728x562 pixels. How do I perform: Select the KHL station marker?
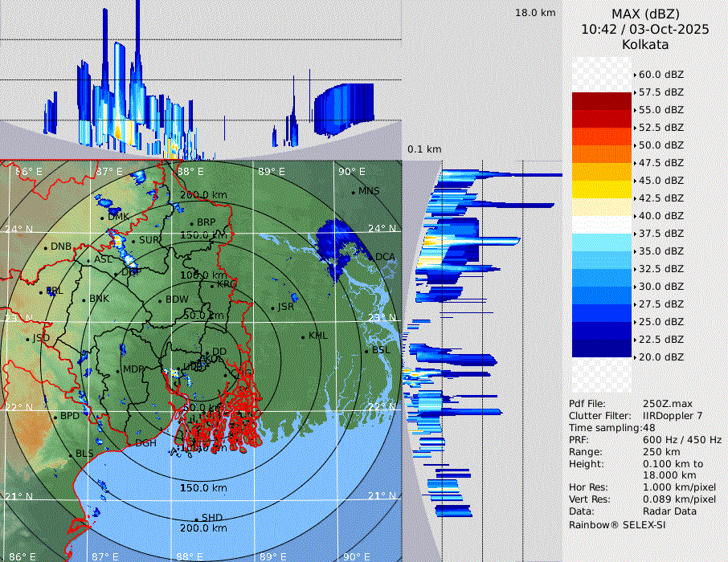(x=303, y=336)
